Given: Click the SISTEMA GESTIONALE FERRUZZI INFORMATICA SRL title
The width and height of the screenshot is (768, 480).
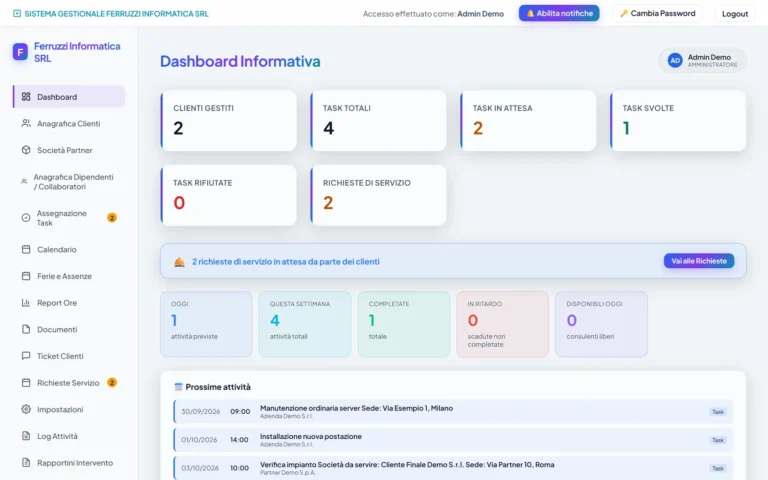Looking at the screenshot, I should (117, 14).
